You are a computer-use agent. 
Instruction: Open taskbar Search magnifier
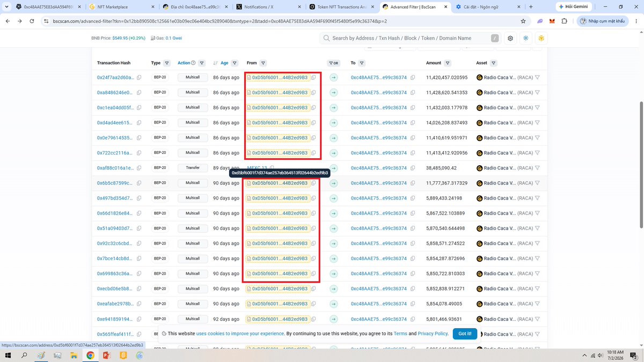(25, 355)
